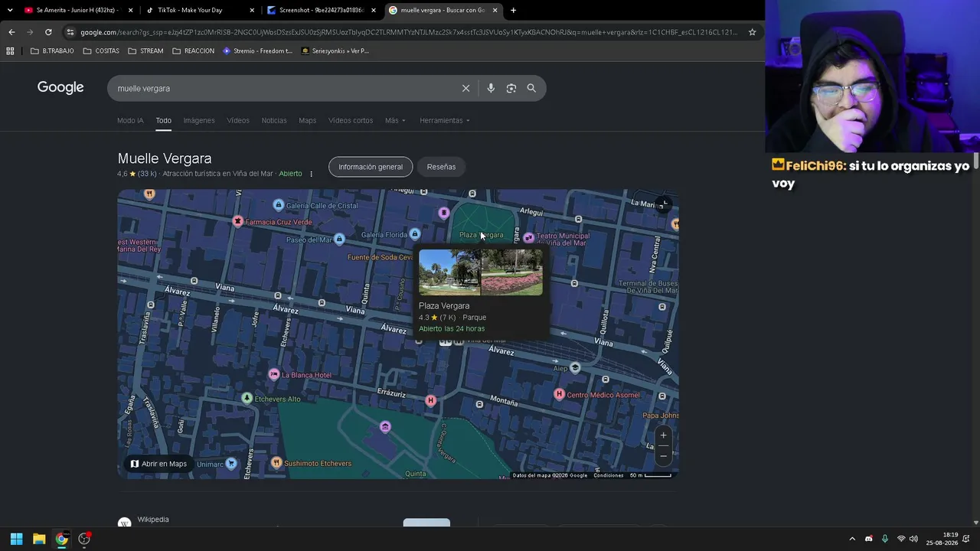980x551 pixels.
Task: Bookmark this page with the star icon
Action: pyautogui.click(x=752, y=32)
